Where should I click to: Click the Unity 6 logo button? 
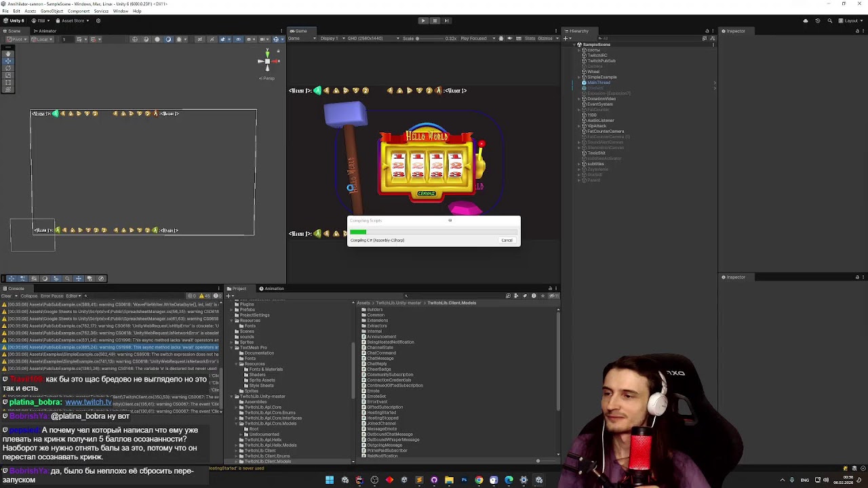coord(14,20)
